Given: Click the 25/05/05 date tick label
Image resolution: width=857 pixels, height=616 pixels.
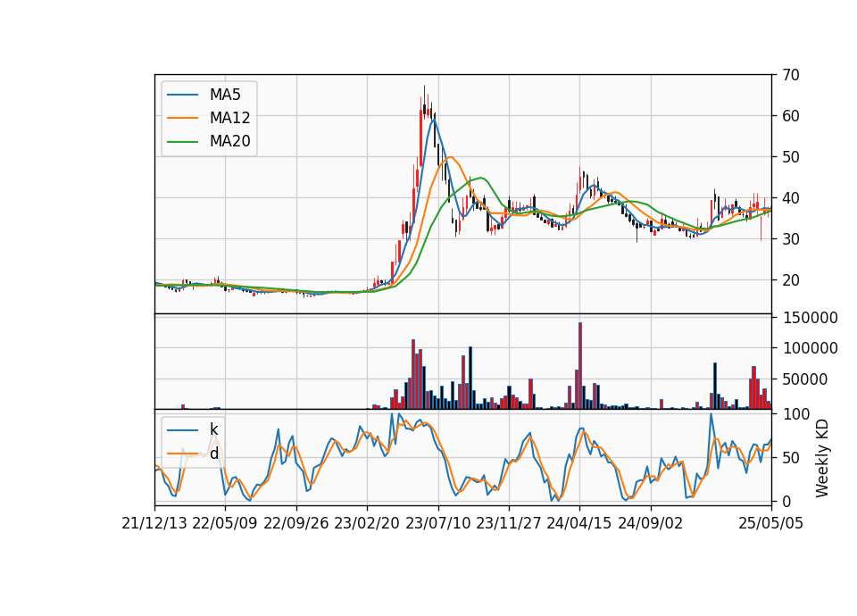Looking at the screenshot, I should pyautogui.click(x=771, y=523).
